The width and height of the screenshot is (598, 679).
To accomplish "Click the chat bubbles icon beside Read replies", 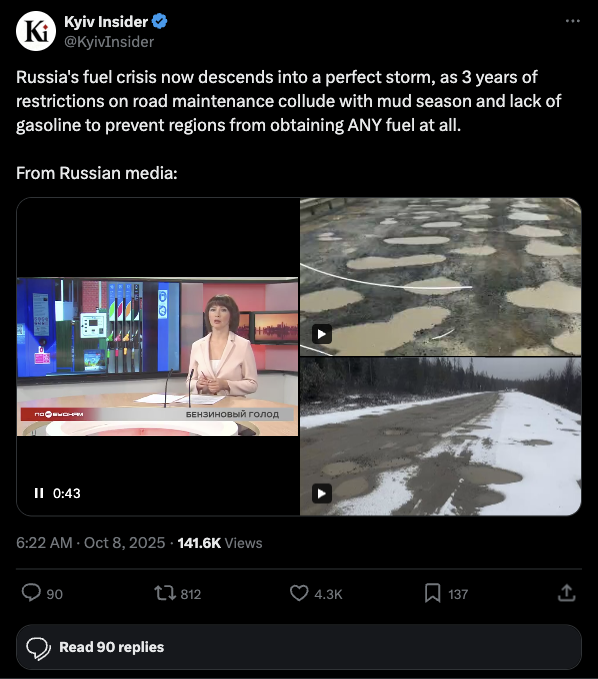I will [x=39, y=648].
